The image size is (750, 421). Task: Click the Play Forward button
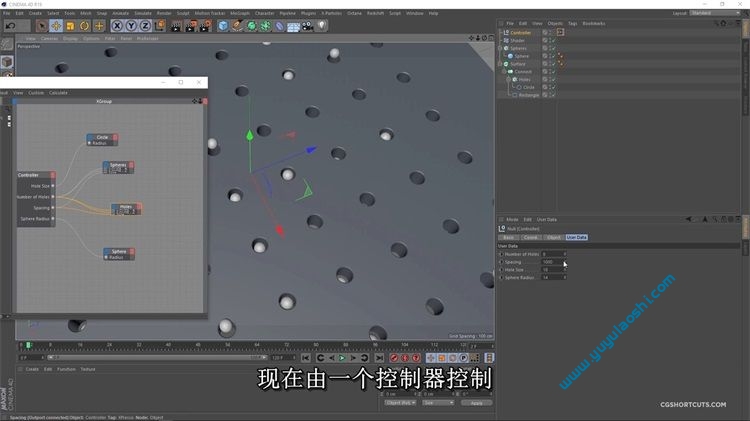click(342, 358)
